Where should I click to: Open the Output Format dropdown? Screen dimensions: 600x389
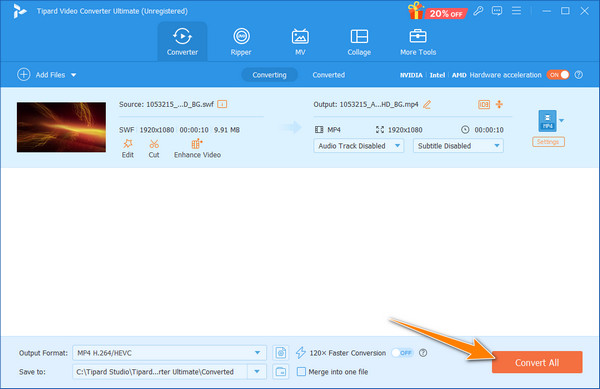click(170, 353)
